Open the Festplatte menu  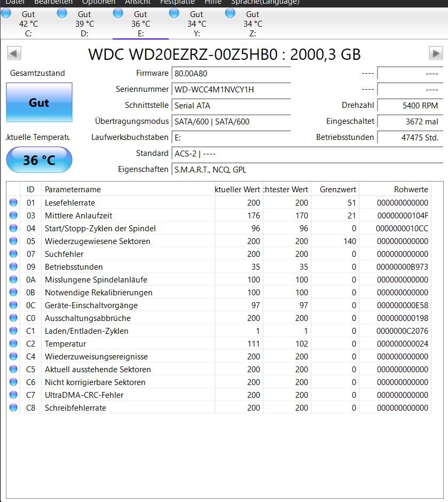[177, 2]
